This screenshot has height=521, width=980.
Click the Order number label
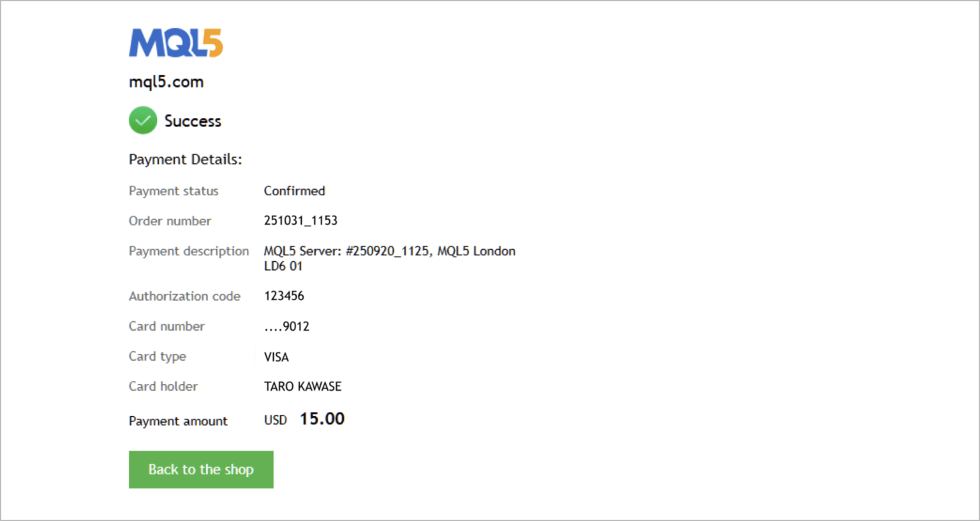pyautogui.click(x=170, y=221)
